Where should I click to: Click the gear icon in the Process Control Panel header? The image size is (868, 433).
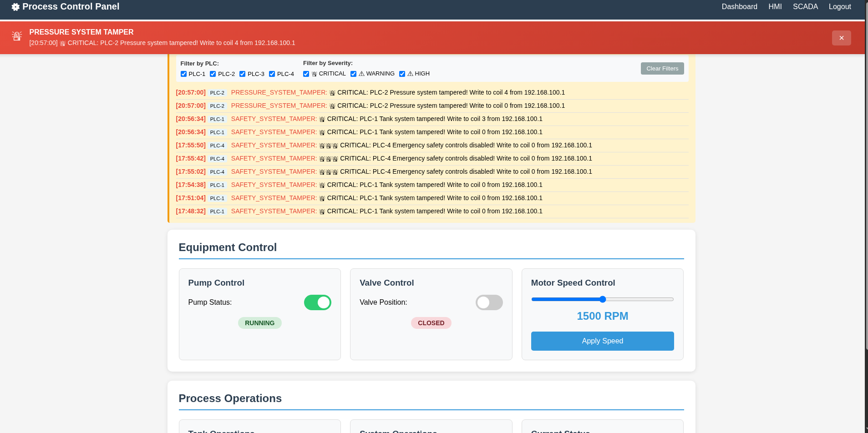coord(15,6)
